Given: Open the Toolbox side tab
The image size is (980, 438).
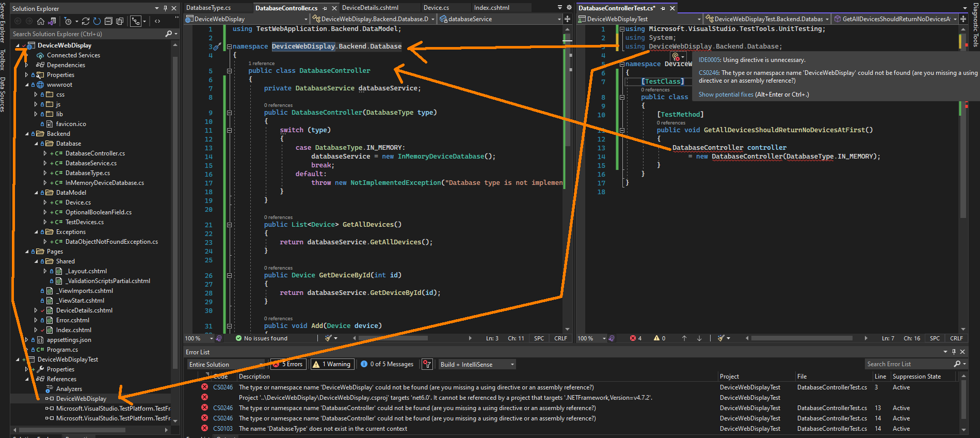Looking at the screenshot, I should [x=3, y=60].
